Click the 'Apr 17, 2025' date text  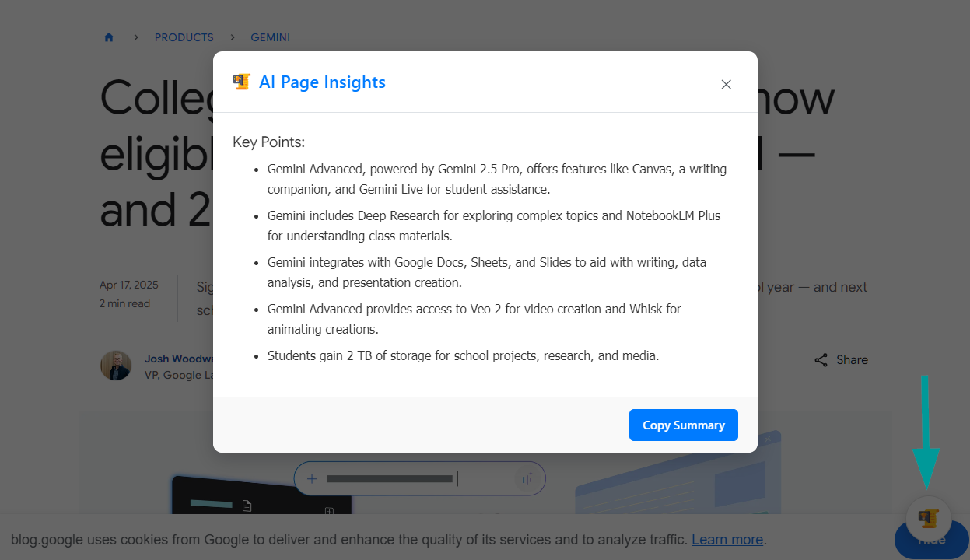point(129,285)
